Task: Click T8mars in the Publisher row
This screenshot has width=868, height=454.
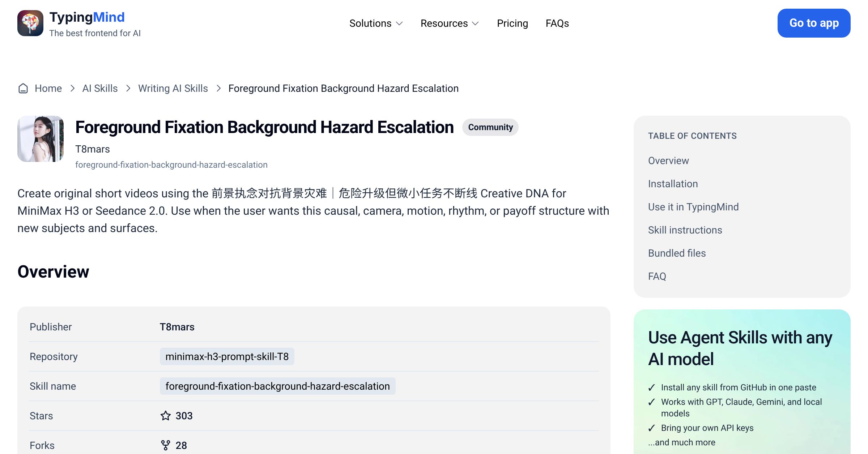Action: tap(177, 327)
